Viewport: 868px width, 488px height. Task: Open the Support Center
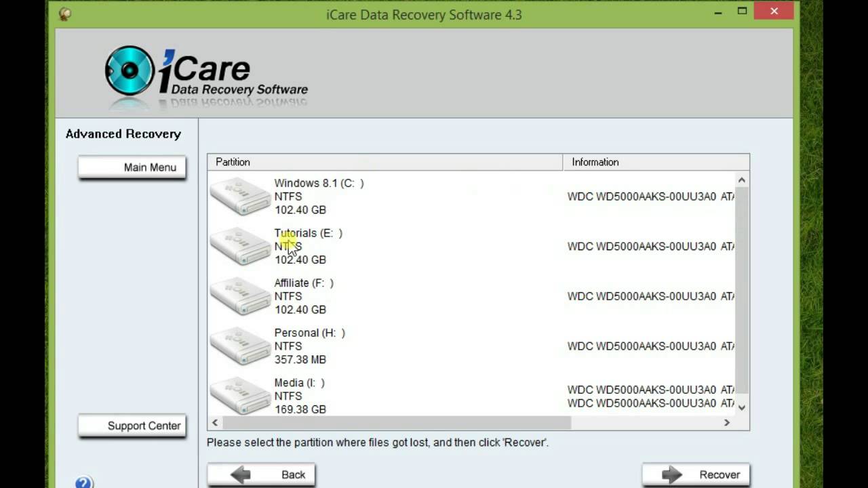click(x=132, y=426)
